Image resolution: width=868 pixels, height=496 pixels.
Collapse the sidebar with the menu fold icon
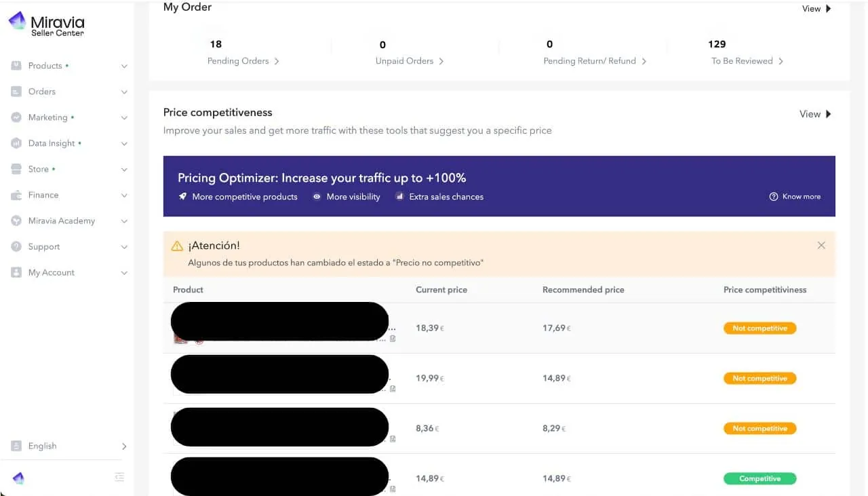pyautogui.click(x=119, y=477)
